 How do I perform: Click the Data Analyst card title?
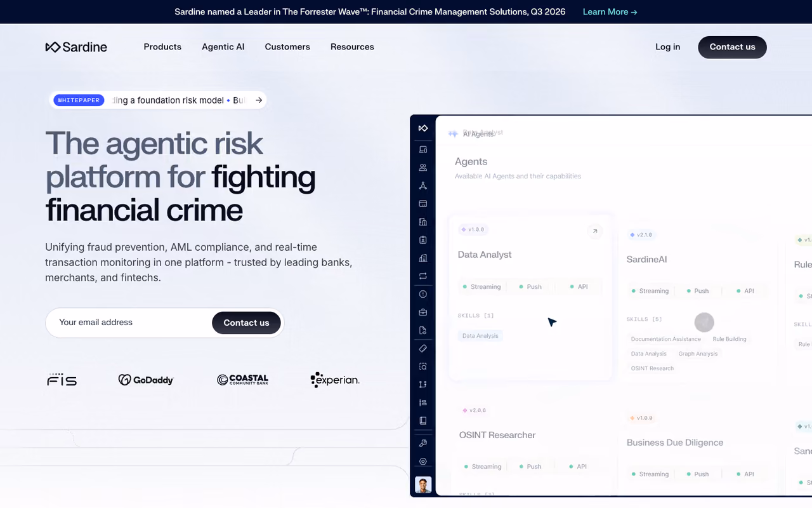pyautogui.click(x=485, y=255)
